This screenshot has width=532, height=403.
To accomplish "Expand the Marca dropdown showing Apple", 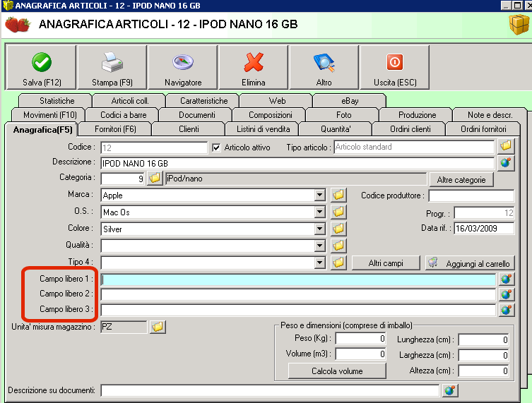I will tap(319, 196).
